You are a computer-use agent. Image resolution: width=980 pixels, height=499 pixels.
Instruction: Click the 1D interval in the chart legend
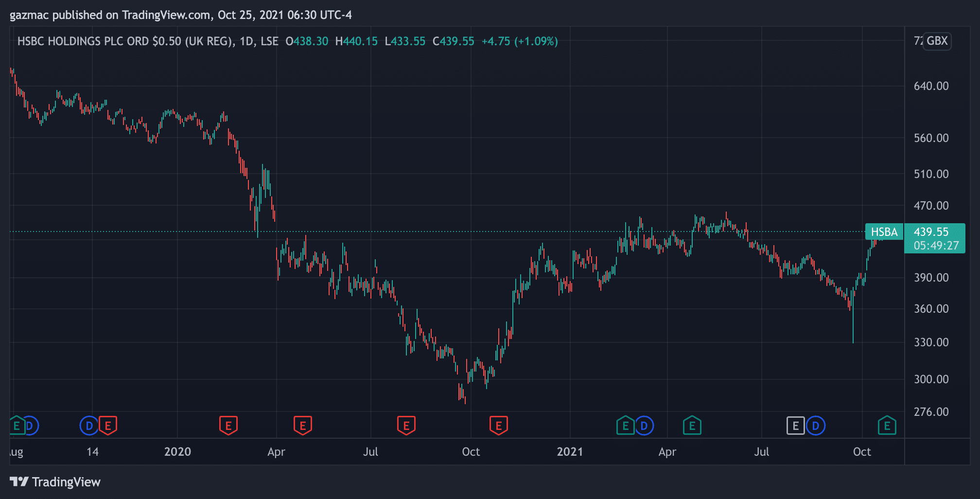247,41
